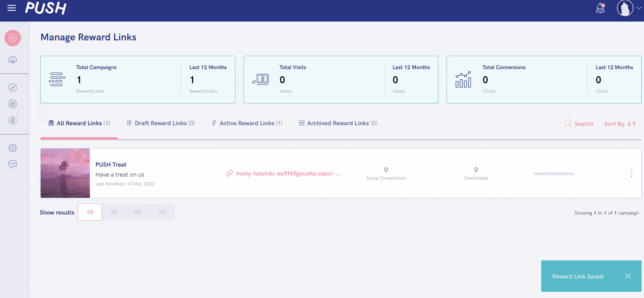The height and width of the screenshot is (298, 644).
Task: Open the music folder icon in sidebar
Action: (13, 104)
